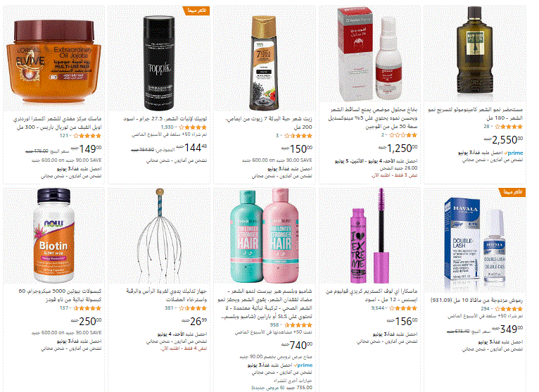The width and height of the screenshot is (539, 392).
Task: Expand rating dropdown beside 121 Elvive reviews
Action: coord(70,136)
